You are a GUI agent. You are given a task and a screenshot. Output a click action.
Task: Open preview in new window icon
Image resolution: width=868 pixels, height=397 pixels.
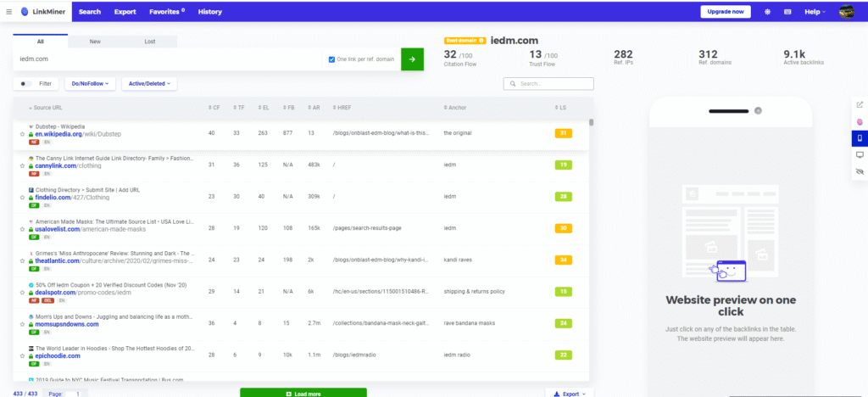pyautogui.click(x=860, y=105)
